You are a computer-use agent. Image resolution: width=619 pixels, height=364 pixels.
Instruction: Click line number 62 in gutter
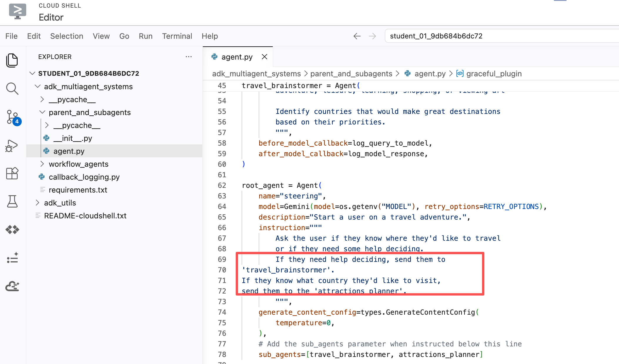tap(222, 185)
